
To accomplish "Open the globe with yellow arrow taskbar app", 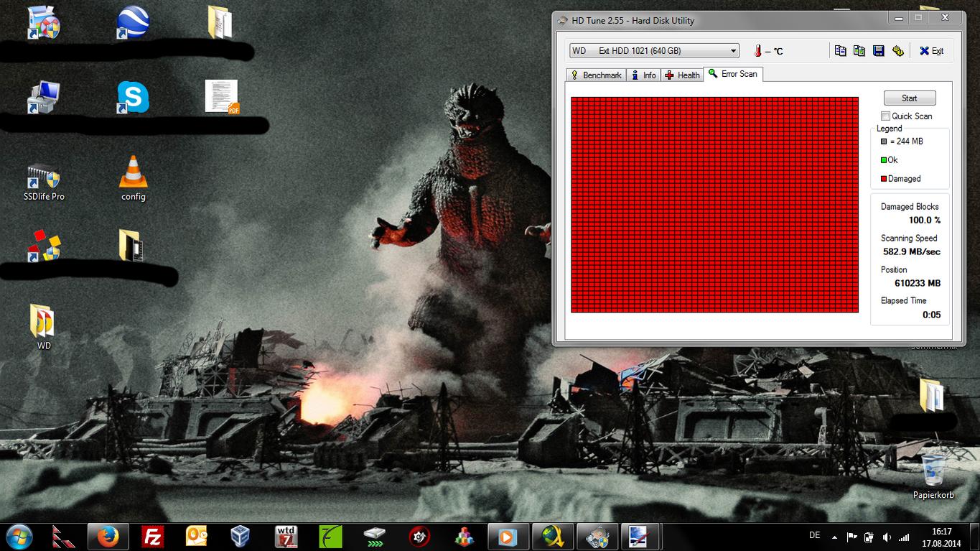I will pos(552,537).
